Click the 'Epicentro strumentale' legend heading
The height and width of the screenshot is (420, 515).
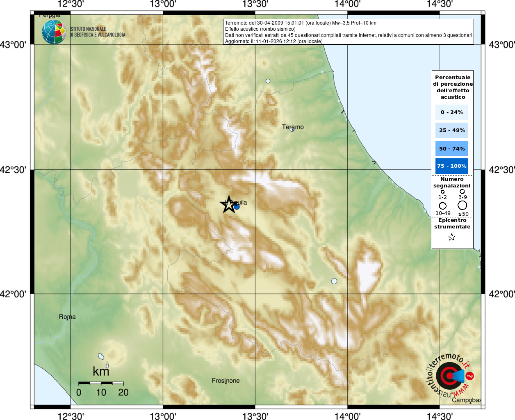pyautogui.click(x=452, y=224)
